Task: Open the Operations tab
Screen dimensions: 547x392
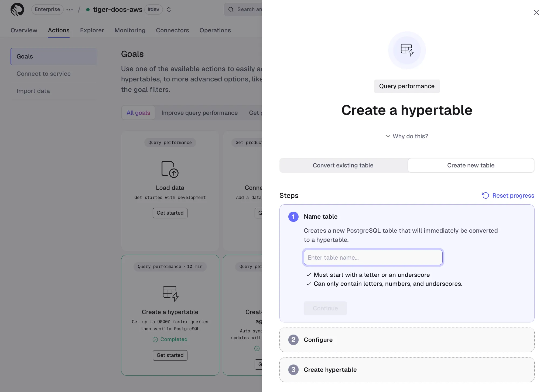Action: coord(215,30)
